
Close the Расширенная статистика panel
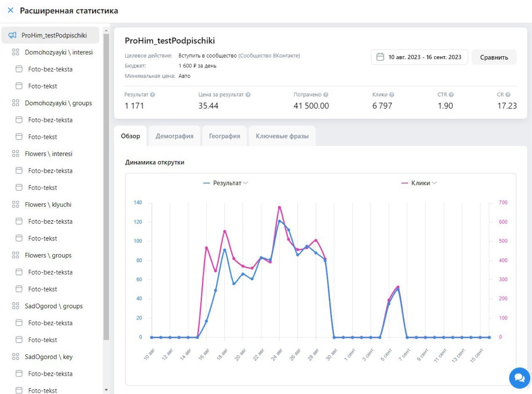(10, 10)
